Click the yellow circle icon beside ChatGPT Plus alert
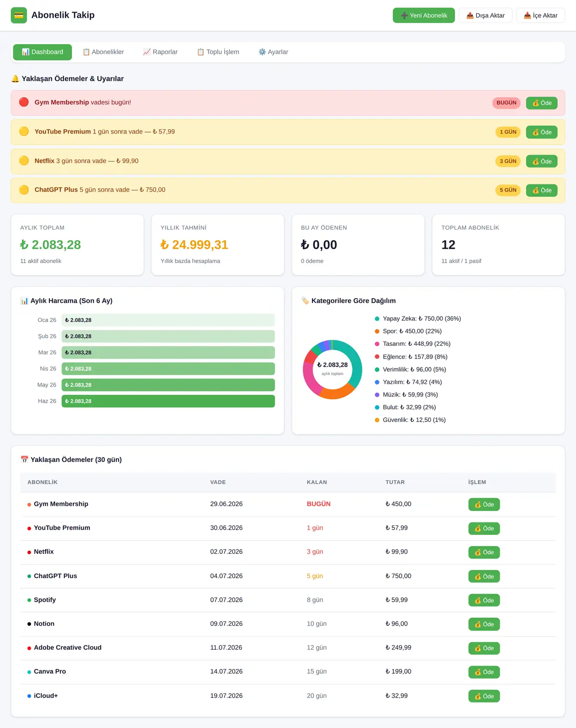Viewport: 576px width, 728px height. coord(24,190)
